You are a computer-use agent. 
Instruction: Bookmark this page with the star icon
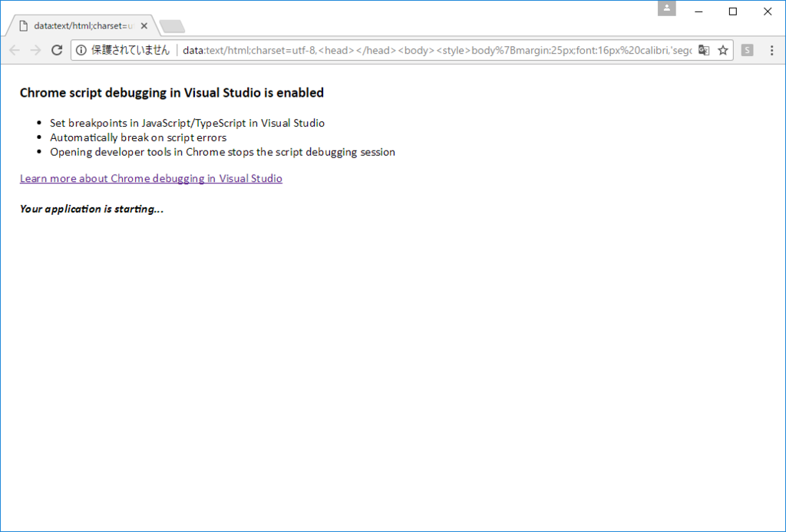pyautogui.click(x=723, y=50)
